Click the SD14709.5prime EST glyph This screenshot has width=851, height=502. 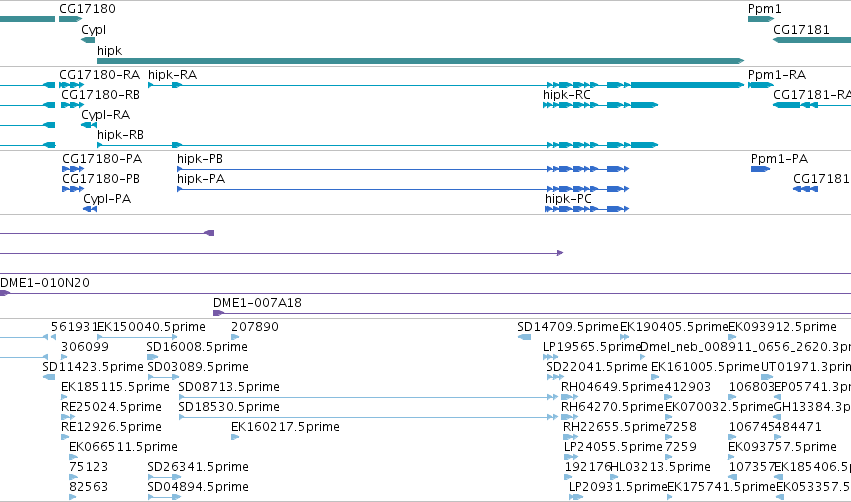(x=524, y=337)
